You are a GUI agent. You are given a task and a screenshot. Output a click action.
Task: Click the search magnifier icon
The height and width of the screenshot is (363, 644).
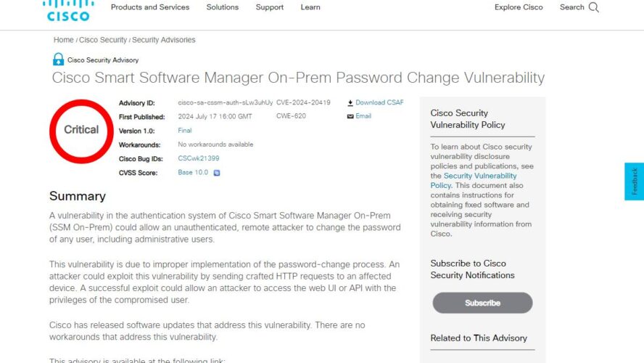[x=594, y=7]
